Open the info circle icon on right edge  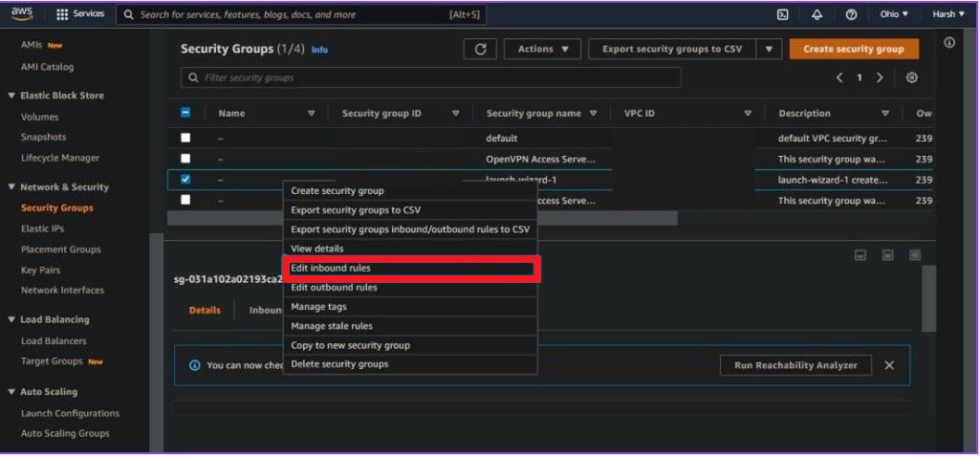coord(949,43)
